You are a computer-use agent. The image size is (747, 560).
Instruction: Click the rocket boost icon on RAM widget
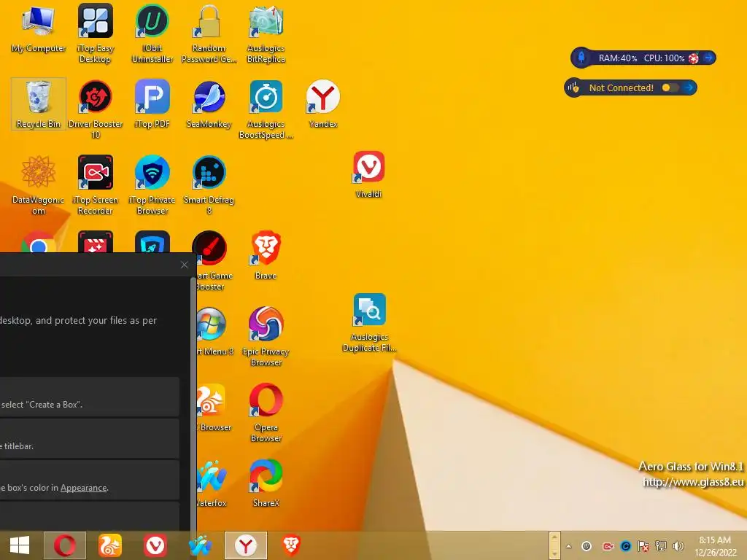[x=581, y=58]
